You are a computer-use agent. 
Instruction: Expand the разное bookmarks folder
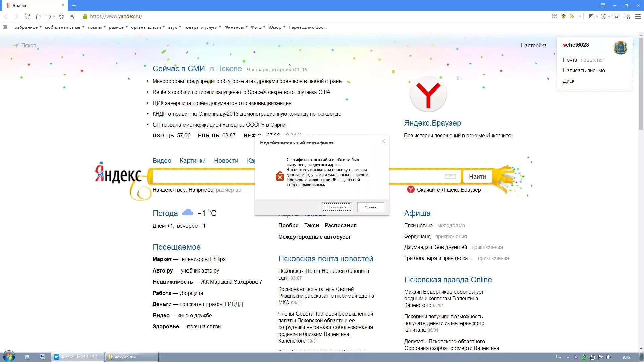point(118,27)
